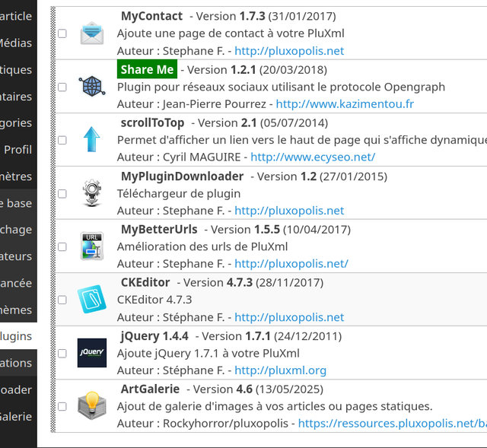Open the Médias sidebar menu entry
Image resolution: width=487 pixels, height=448 pixels.
point(16,43)
